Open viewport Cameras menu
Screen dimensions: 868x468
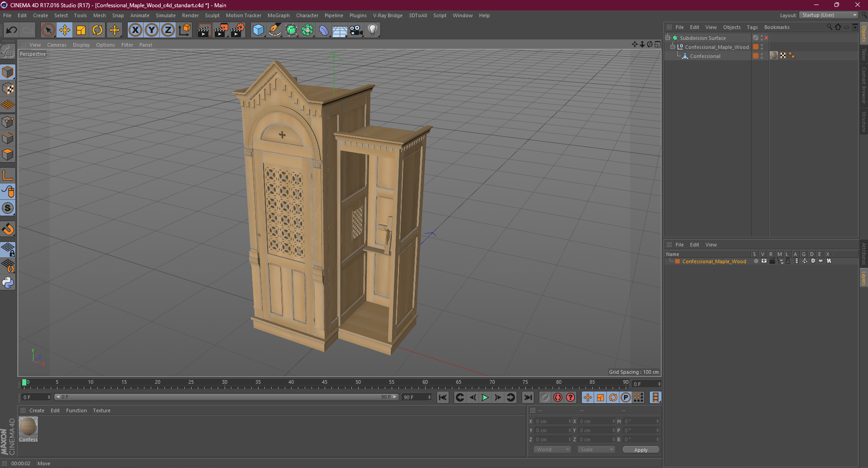[x=57, y=45]
